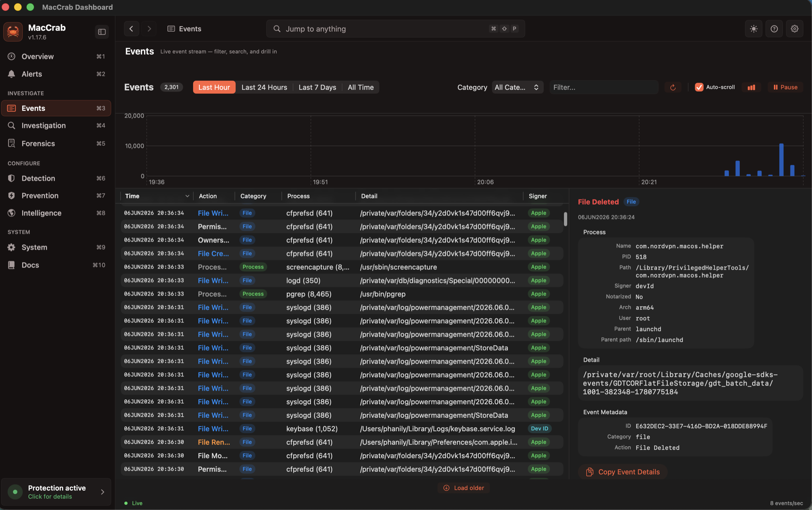The image size is (812, 510).
Task: Select the logd (350) event row
Action: (x=342, y=281)
